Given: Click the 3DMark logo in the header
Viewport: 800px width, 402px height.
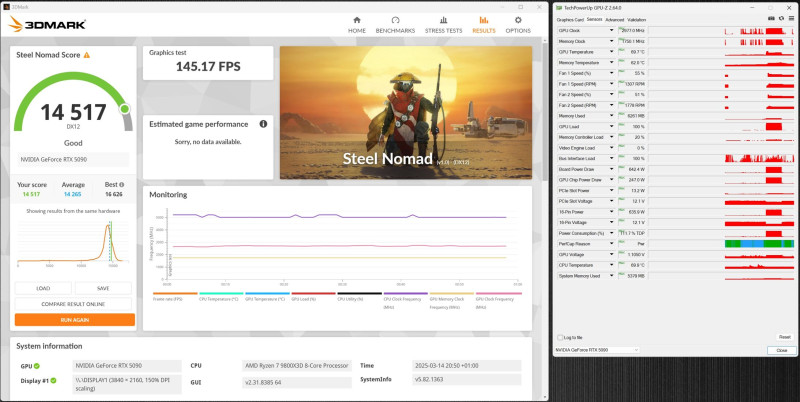Looking at the screenshot, I should [x=46, y=24].
